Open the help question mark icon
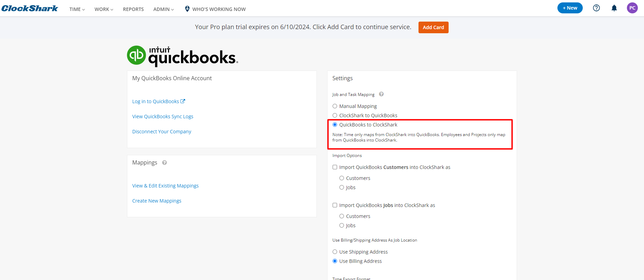 (596, 8)
